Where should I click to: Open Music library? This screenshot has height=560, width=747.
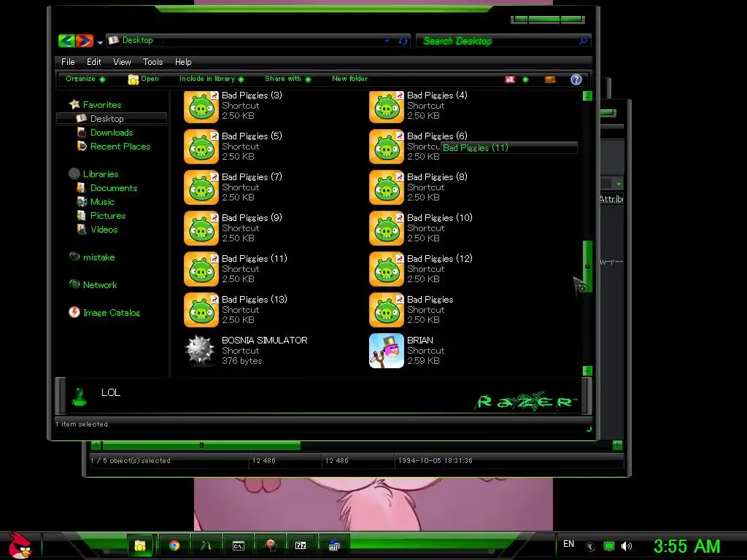click(x=102, y=201)
